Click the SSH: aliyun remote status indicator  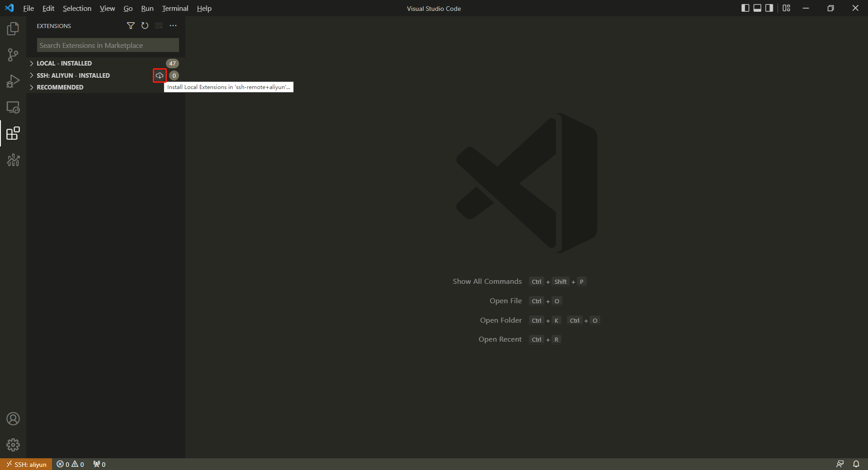[26, 464]
